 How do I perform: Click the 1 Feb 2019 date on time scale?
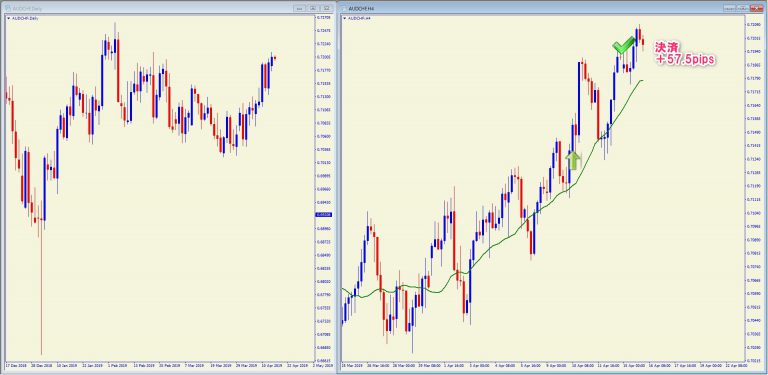(x=115, y=365)
